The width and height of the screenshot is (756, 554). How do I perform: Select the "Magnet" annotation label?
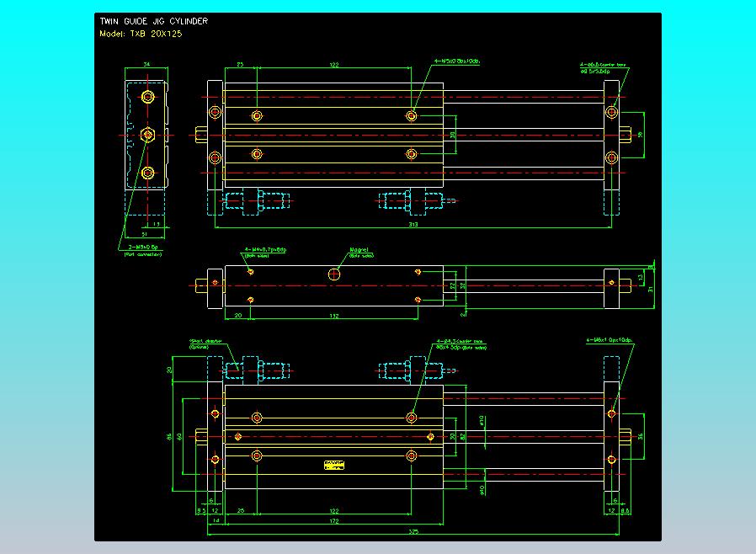[359, 250]
